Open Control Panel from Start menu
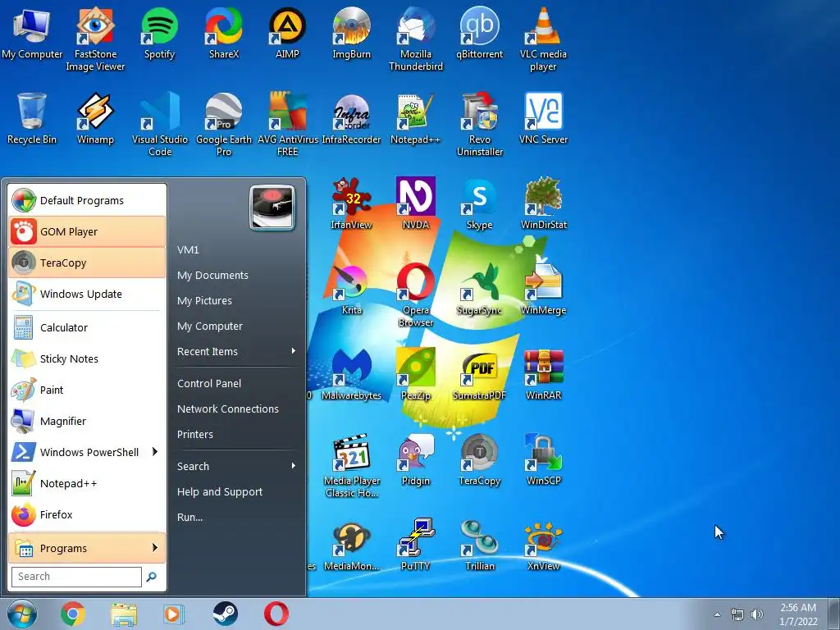 pos(236,384)
